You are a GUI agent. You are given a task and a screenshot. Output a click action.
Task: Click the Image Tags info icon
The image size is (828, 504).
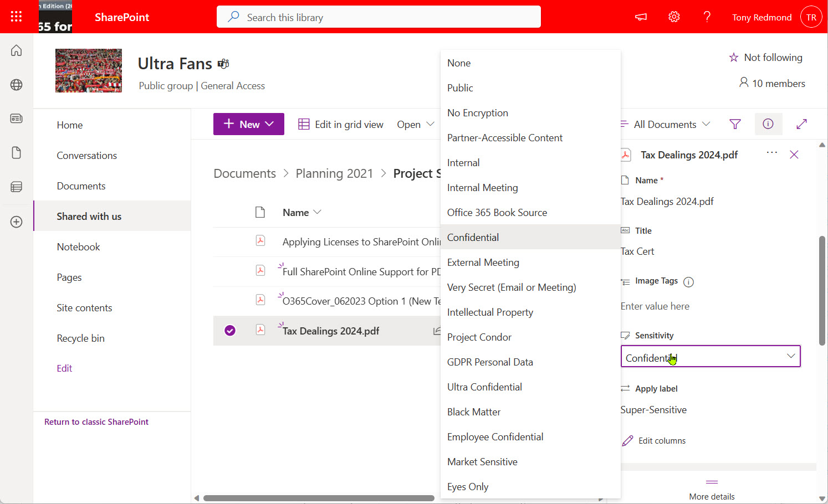(x=688, y=282)
